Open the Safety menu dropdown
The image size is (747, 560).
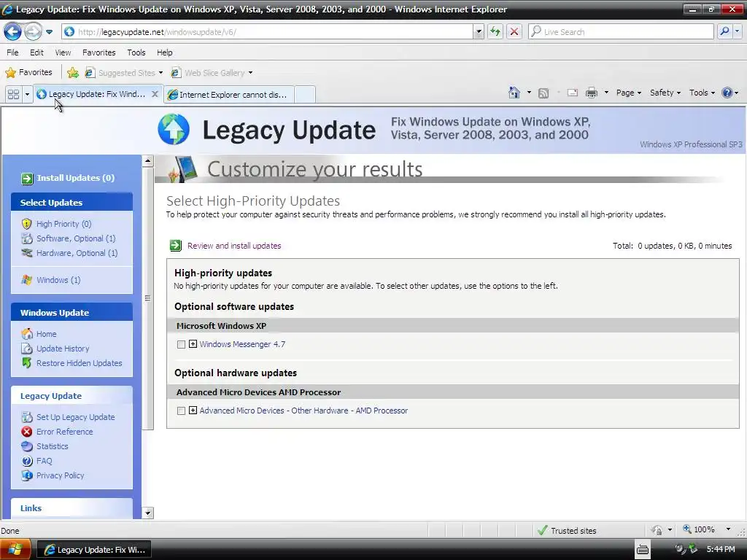point(665,93)
